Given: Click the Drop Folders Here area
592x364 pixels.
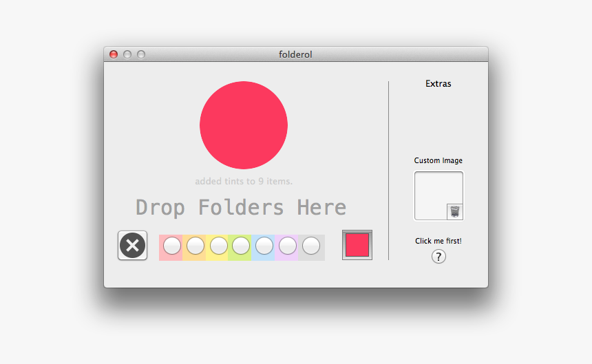Looking at the screenshot, I should click(x=241, y=208).
